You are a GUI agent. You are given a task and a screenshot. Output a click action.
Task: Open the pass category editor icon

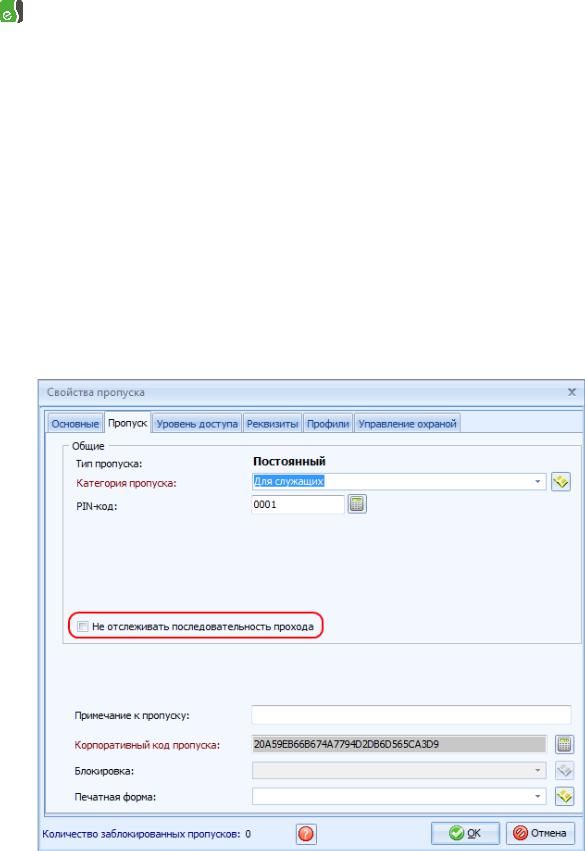pos(561,481)
